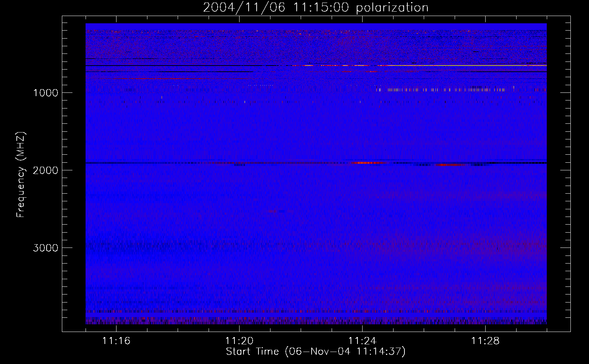This screenshot has height=364, width=589.
Task: Click the plot title '2004/11/06 11:15:00 polarization'
Action: tap(316, 8)
